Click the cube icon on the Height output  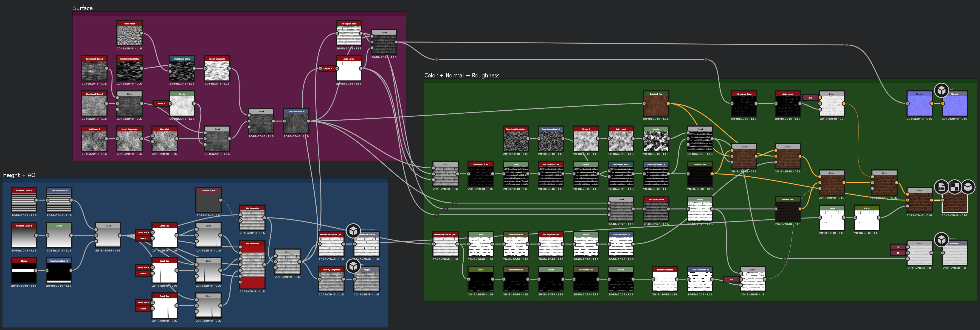353,266
